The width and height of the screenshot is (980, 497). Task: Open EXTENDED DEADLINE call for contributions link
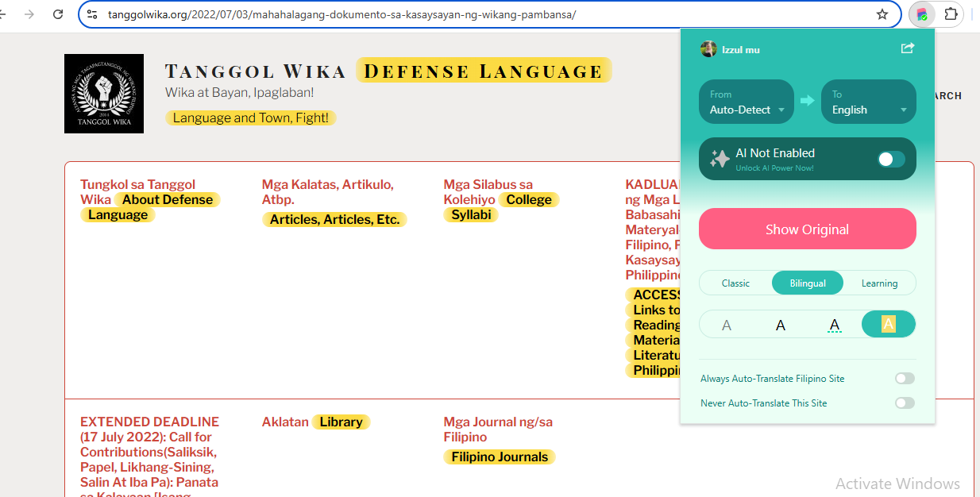(x=149, y=456)
